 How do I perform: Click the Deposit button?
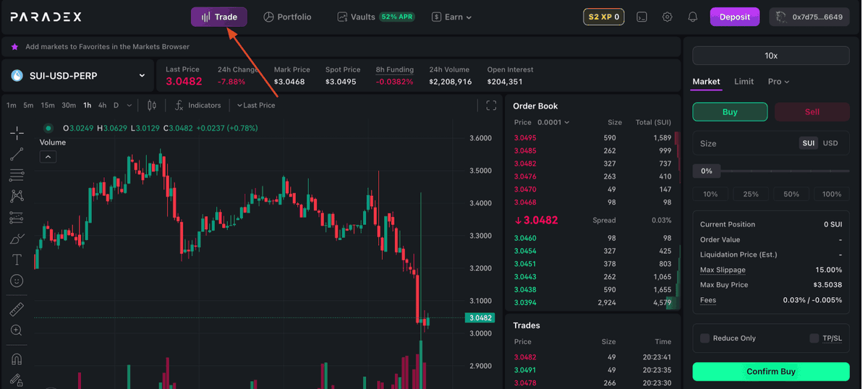click(x=735, y=17)
